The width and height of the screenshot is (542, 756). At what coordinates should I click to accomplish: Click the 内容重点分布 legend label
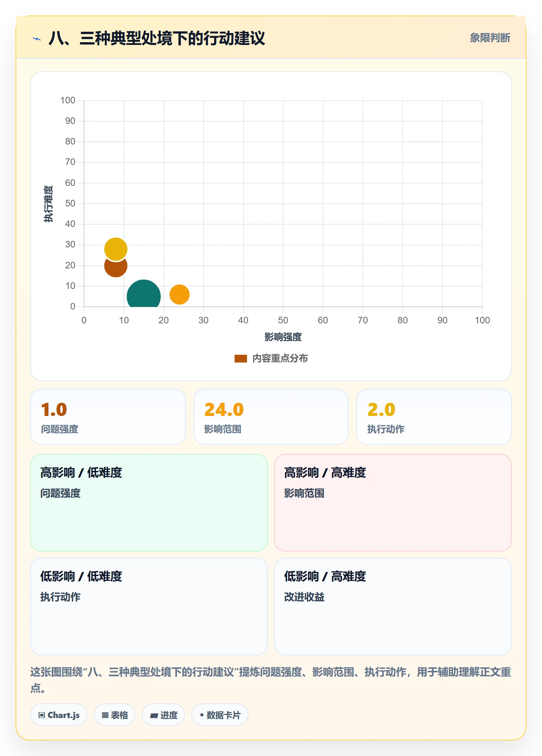(x=280, y=359)
